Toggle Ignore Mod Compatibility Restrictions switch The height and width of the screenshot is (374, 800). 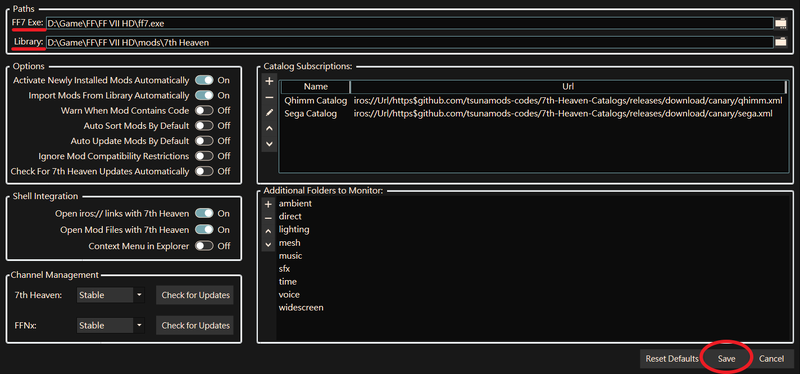click(x=204, y=156)
